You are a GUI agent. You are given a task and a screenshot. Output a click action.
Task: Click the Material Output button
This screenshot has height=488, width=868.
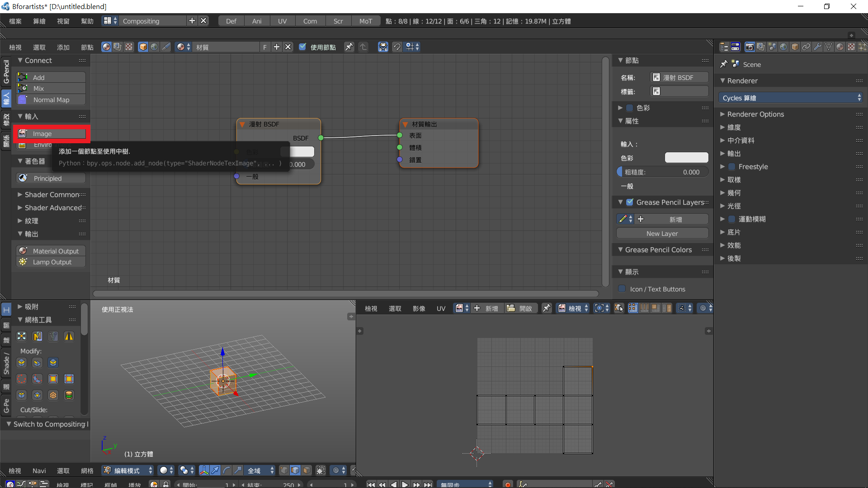pos(51,251)
